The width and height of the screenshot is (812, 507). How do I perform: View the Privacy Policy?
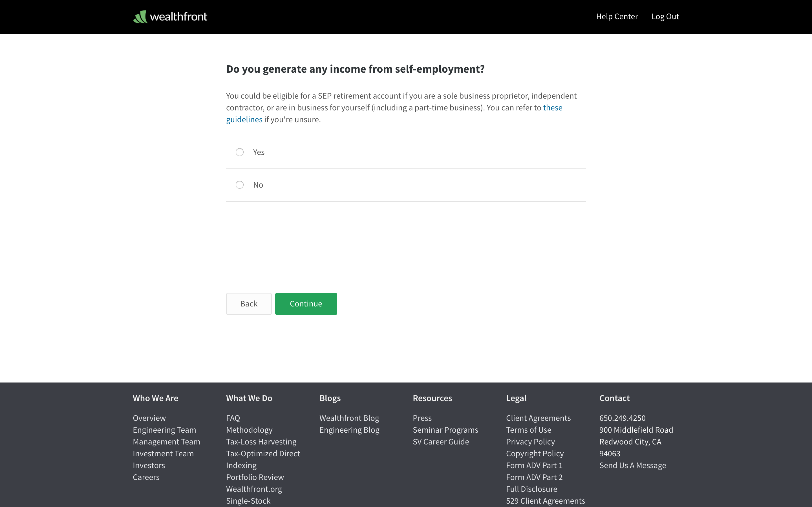530,442
